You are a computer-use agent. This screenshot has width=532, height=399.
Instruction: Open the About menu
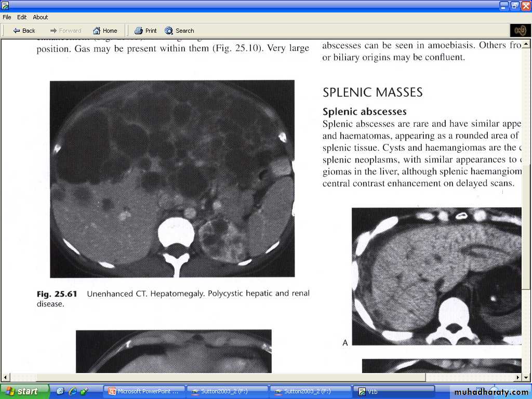pos(41,17)
